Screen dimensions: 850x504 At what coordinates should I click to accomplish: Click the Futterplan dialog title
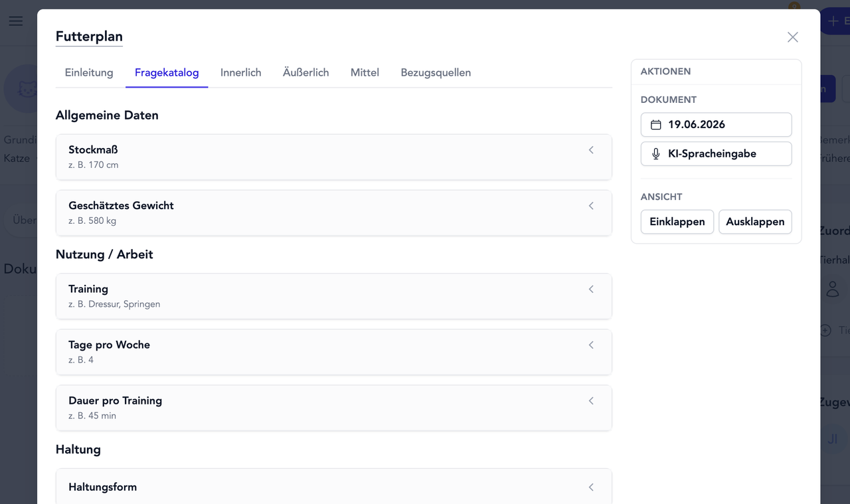pyautogui.click(x=89, y=37)
